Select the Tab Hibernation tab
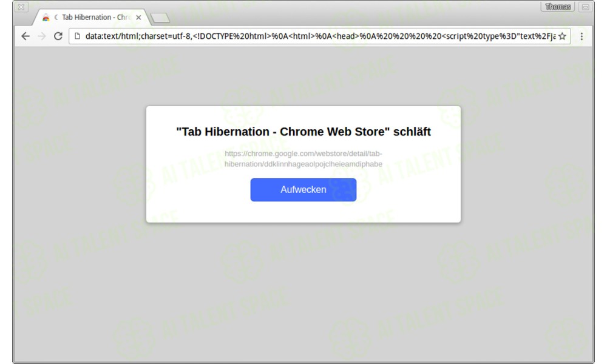This screenshot has width=607, height=364. [x=91, y=17]
